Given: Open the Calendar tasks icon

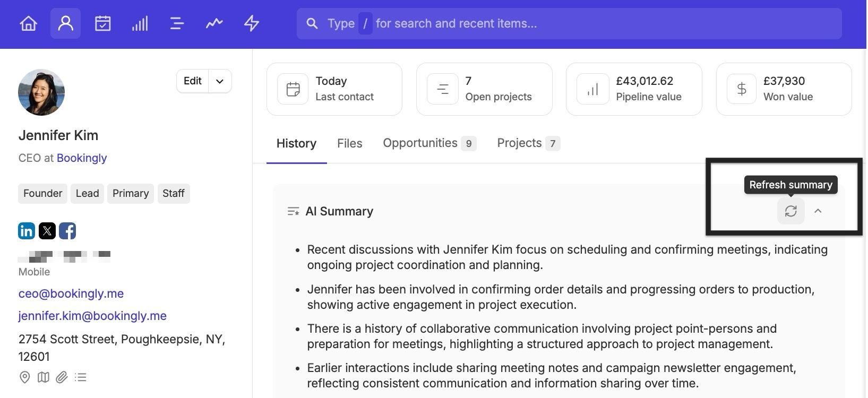Looking at the screenshot, I should click(102, 23).
